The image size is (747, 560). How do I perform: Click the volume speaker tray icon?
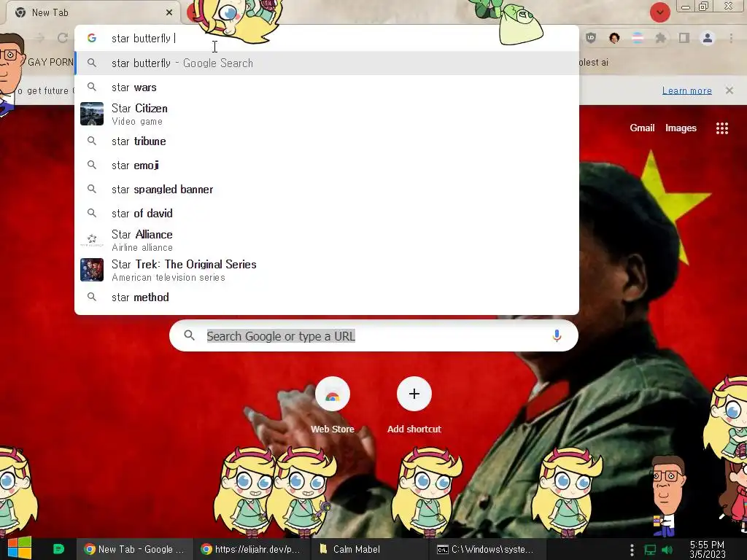(x=667, y=550)
